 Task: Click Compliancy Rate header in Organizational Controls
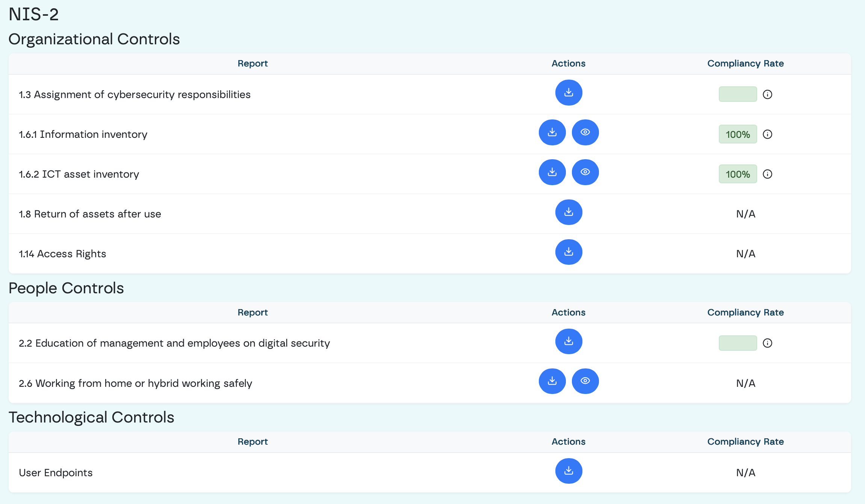click(x=745, y=63)
